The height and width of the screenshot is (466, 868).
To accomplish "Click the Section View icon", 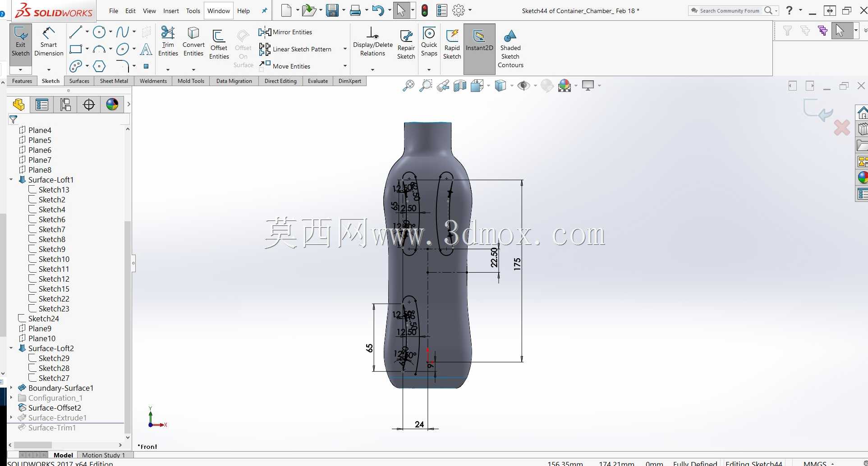I will point(460,86).
